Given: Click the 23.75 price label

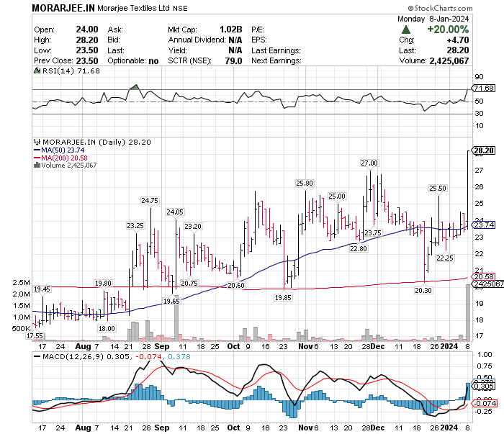Looking at the screenshot, I should click(373, 233).
